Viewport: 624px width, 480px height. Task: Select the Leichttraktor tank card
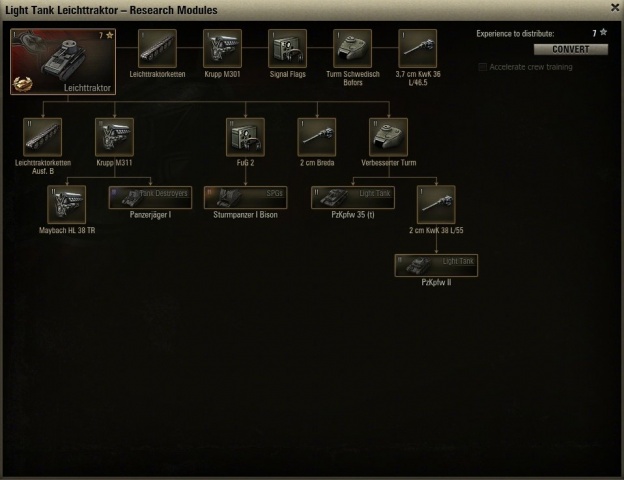pos(63,61)
